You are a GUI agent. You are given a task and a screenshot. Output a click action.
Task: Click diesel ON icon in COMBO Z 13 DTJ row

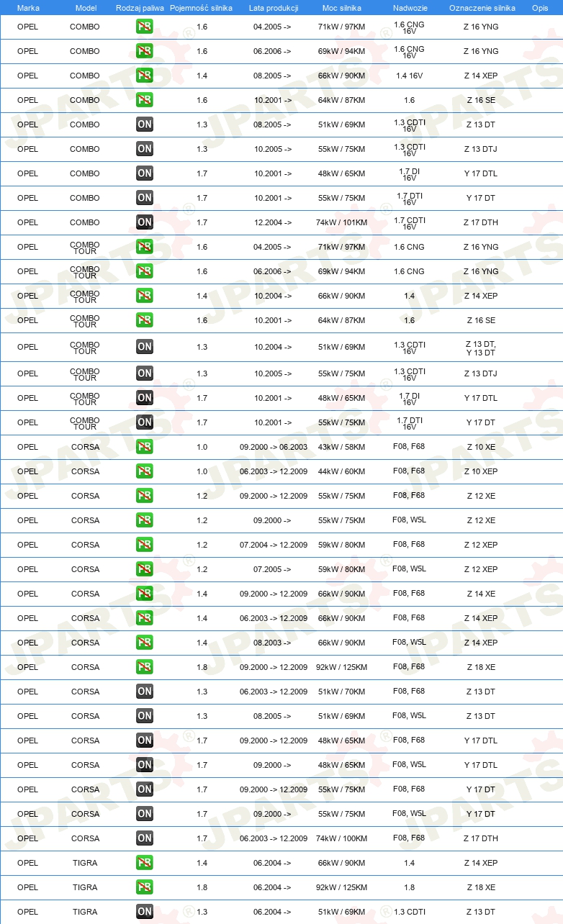[145, 149]
